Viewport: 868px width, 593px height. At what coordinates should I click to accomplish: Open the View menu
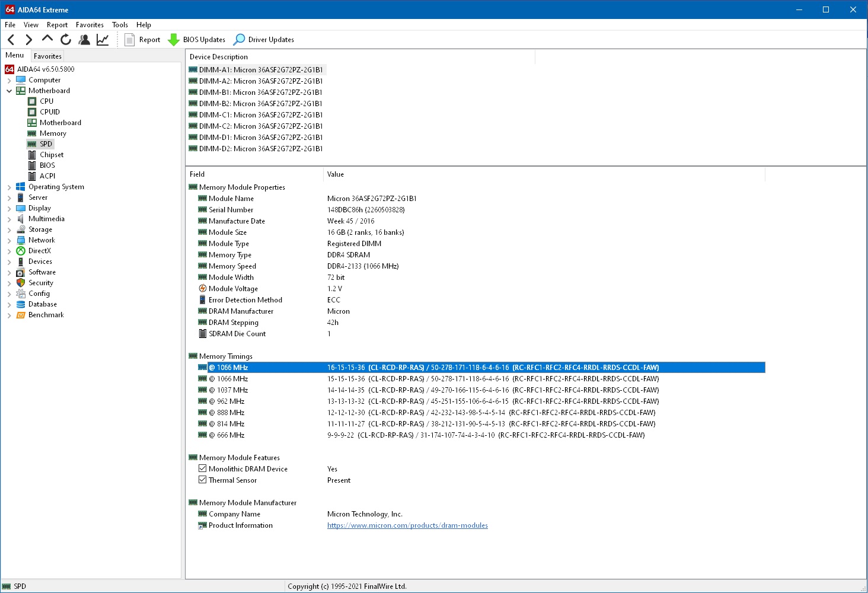(31, 25)
